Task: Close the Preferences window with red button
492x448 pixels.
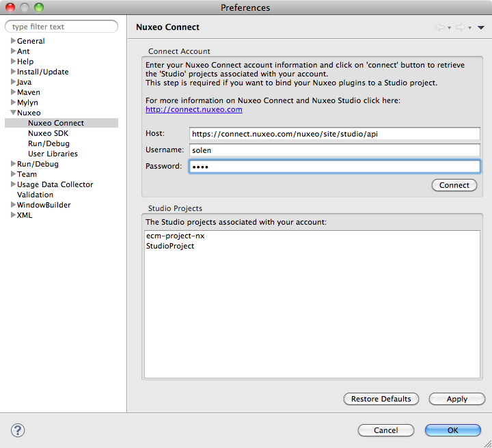Action: coord(10,8)
